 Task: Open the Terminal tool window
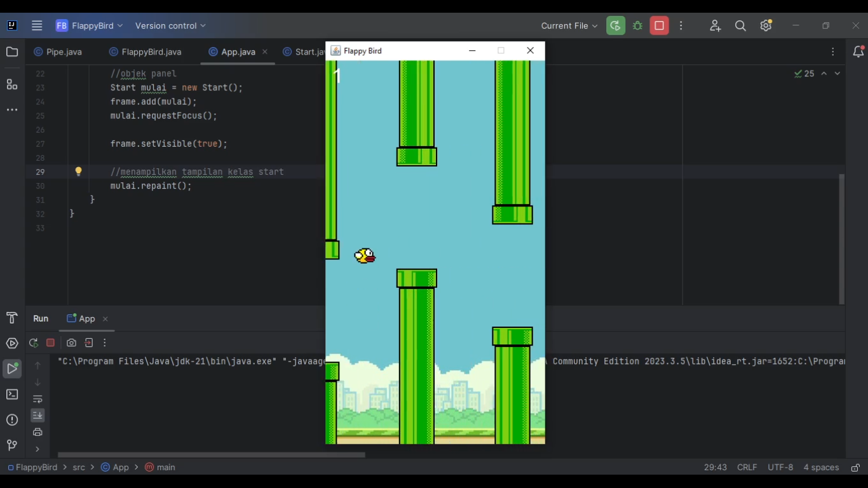(12, 395)
